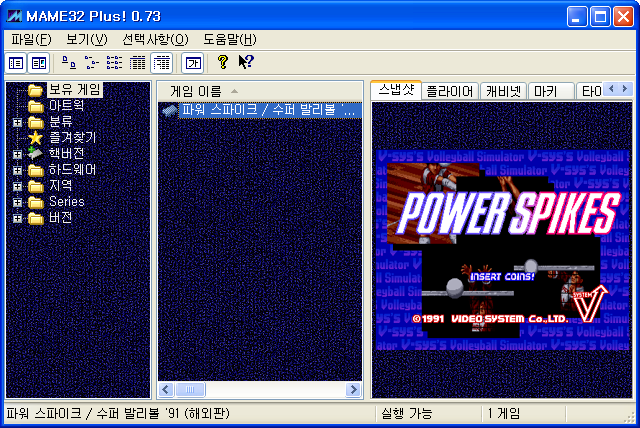Activate the What's This help cursor icon
The height and width of the screenshot is (428, 640).
click(x=246, y=62)
